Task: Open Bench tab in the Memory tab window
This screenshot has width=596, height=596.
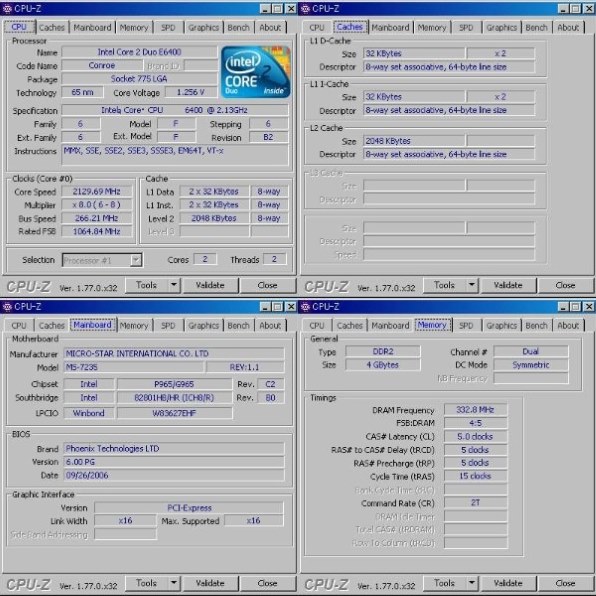Action: (536, 325)
